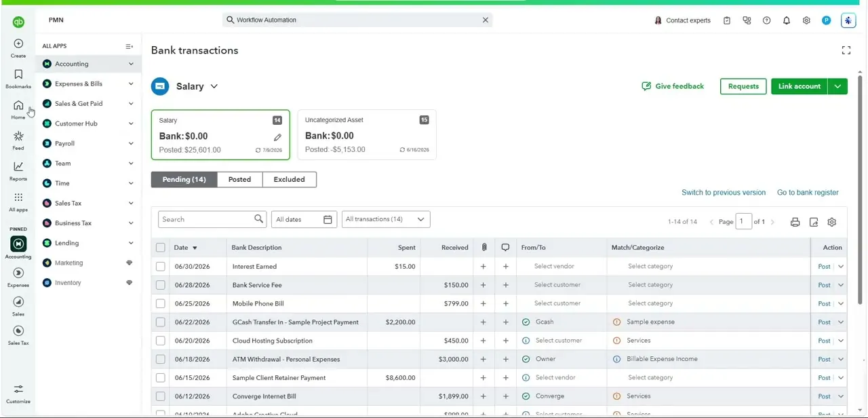
Task: Click Go to bank register
Action: click(808, 193)
